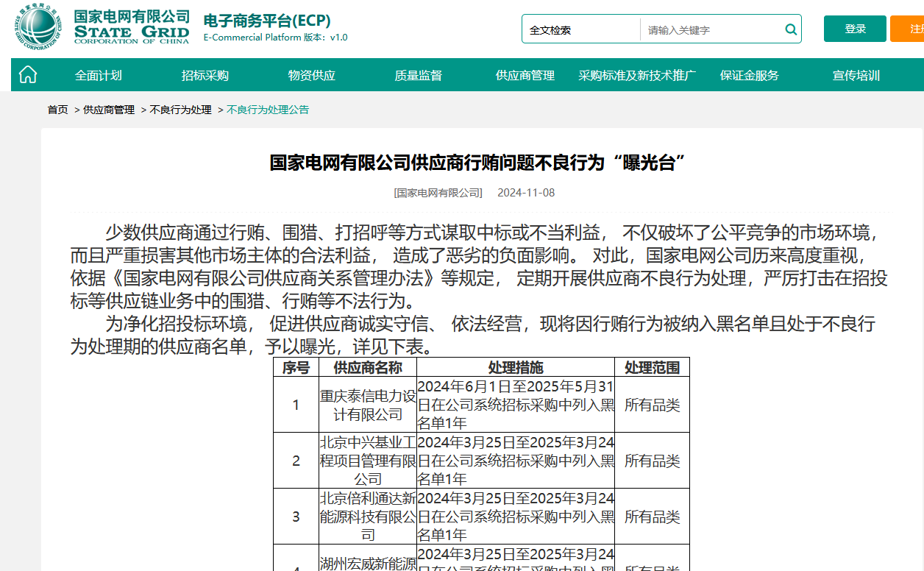Screen dimensions: 924x571
Task: Open the 质量监督 menu
Action: [x=419, y=75]
